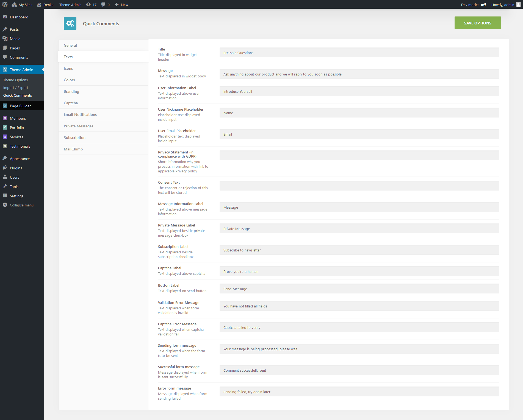Select the Texts tab

(x=103, y=57)
